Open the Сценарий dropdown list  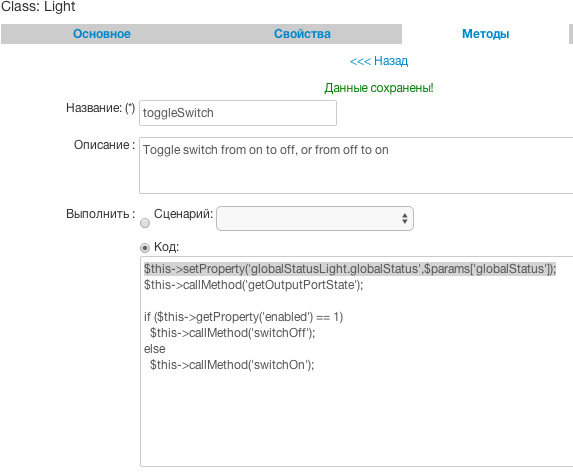pyautogui.click(x=315, y=218)
